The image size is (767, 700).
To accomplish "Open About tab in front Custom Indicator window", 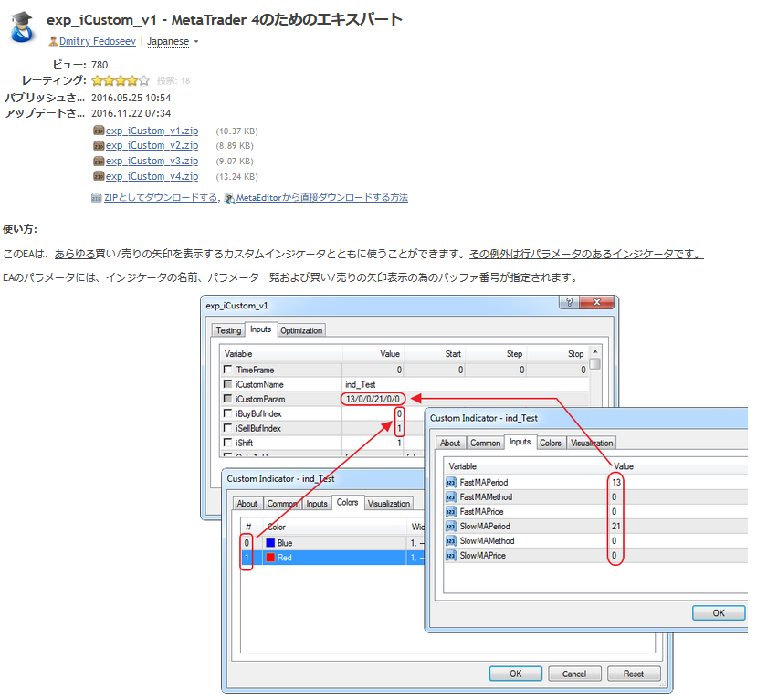I will [x=450, y=443].
